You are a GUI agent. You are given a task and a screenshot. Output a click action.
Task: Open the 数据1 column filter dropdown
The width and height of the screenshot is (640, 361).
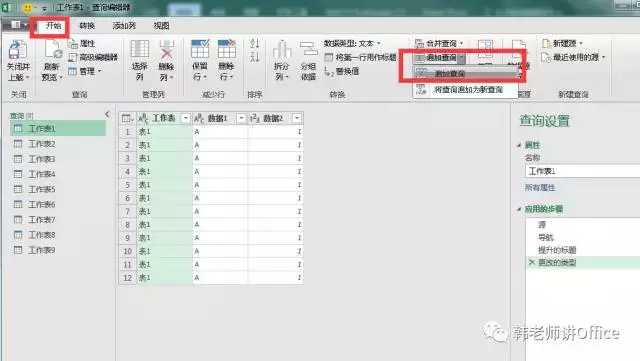(241, 118)
